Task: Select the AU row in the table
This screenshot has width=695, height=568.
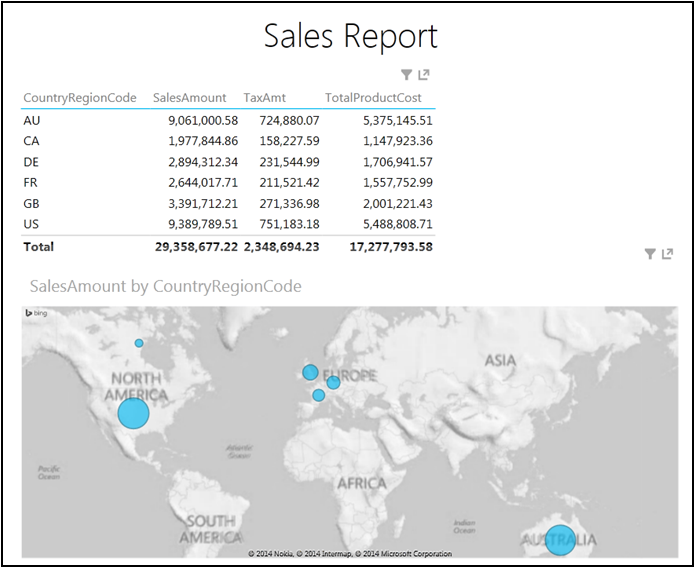Action: click(31, 120)
